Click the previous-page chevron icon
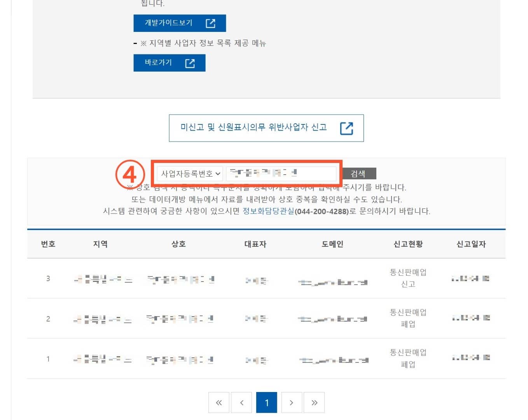 coord(241,402)
